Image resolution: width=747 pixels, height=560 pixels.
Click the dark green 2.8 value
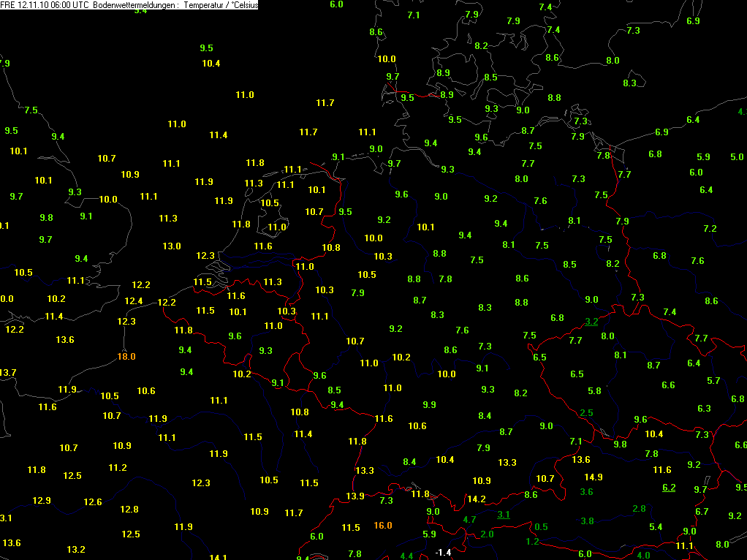[639, 509]
